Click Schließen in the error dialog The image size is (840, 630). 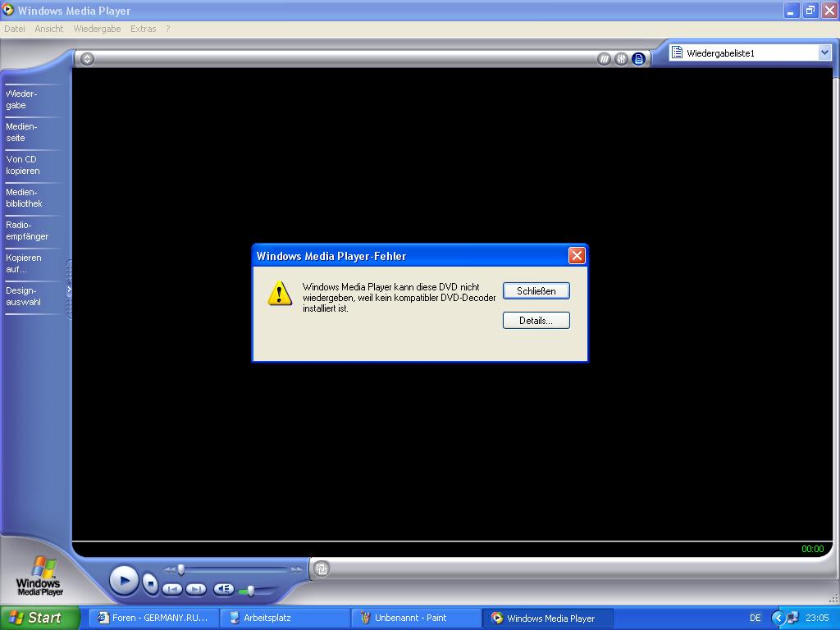[536, 291]
